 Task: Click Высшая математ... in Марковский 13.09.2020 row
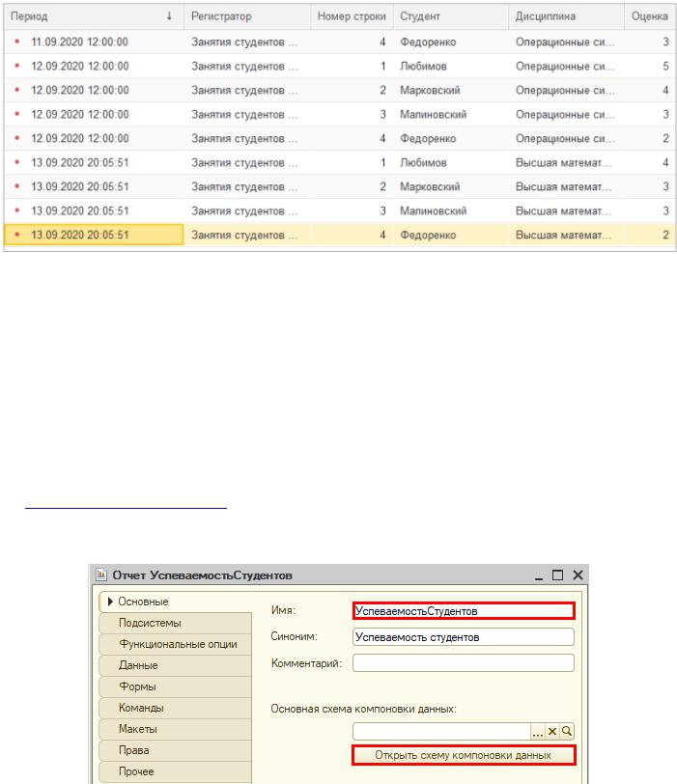click(563, 186)
